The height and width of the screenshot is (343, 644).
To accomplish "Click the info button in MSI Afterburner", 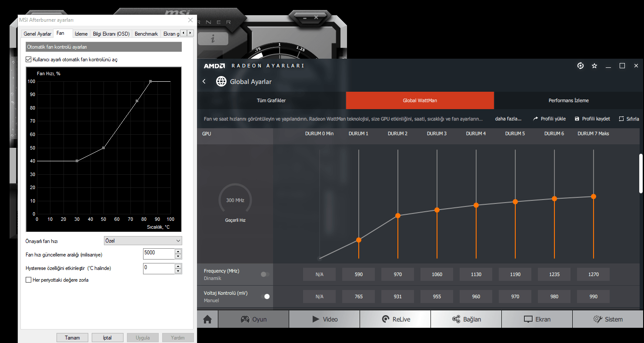I will click(213, 39).
